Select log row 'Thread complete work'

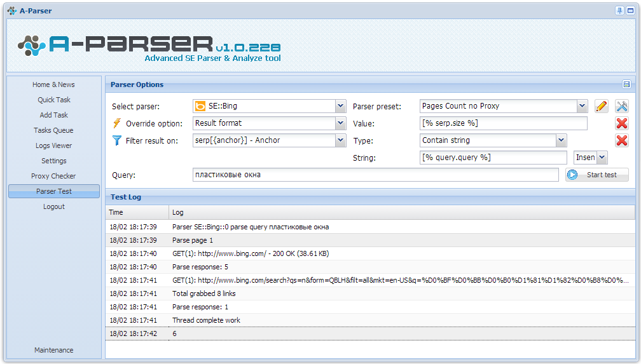click(370, 320)
